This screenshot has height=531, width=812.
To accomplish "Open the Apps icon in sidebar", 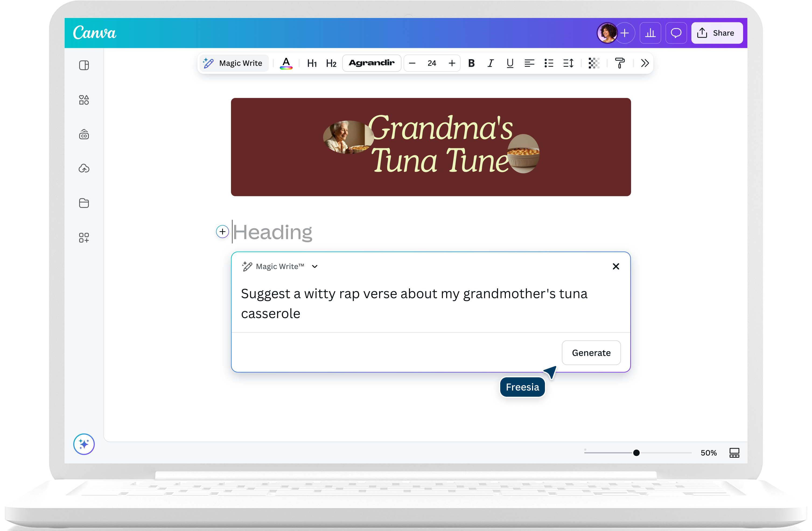I will (x=84, y=237).
